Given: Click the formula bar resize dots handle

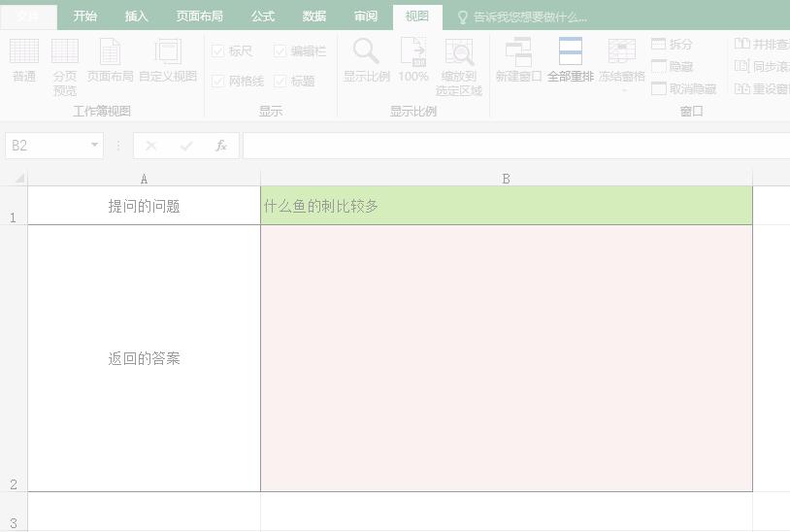Looking at the screenshot, I should 118,146.
